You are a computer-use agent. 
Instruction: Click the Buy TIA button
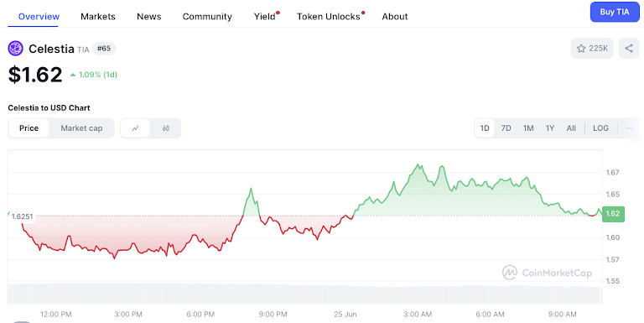[615, 12]
